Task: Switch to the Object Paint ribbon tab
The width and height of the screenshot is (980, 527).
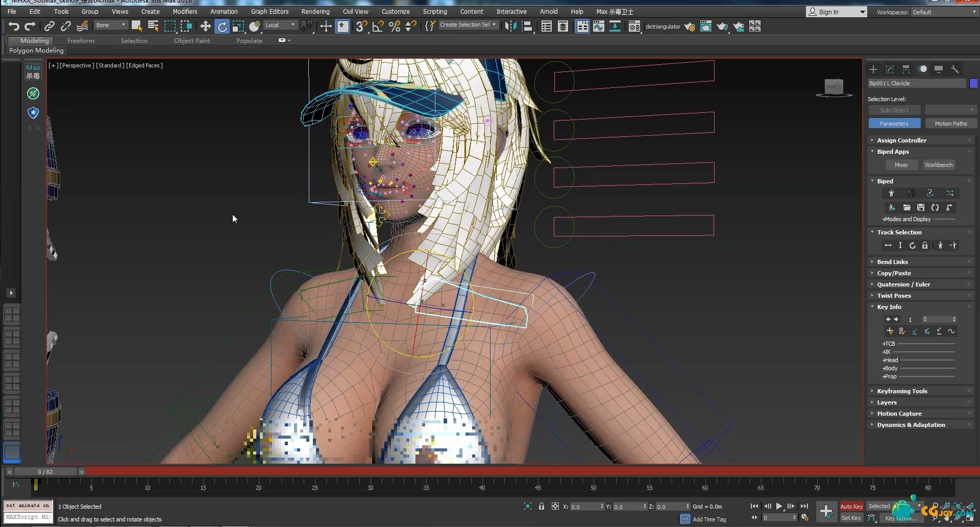Action: (192, 40)
